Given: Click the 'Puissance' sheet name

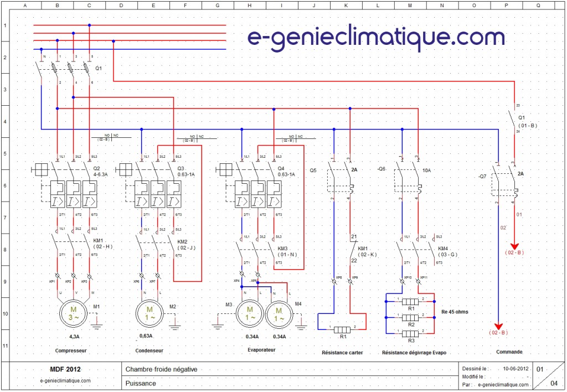Looking at the screenshot, I should pos(141,383).
